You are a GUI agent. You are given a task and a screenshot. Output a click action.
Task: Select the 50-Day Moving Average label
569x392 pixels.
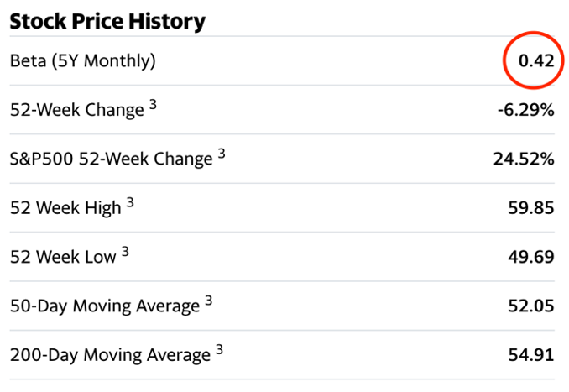[x=105, y=306]
